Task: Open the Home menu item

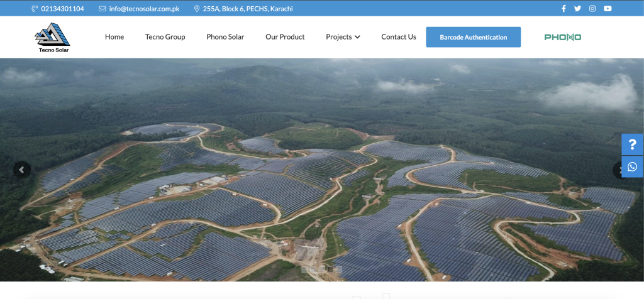Action: pyautogui.click(x=114, y=37)
